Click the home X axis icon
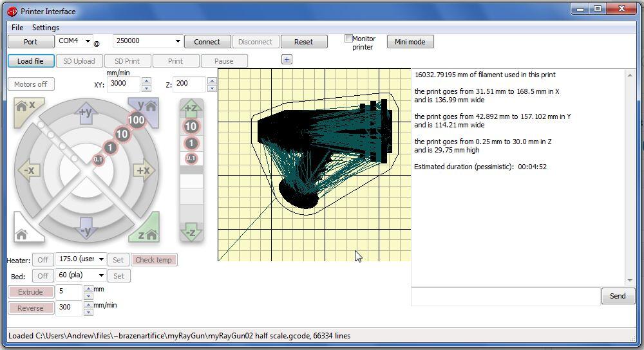 click(27, 107)
